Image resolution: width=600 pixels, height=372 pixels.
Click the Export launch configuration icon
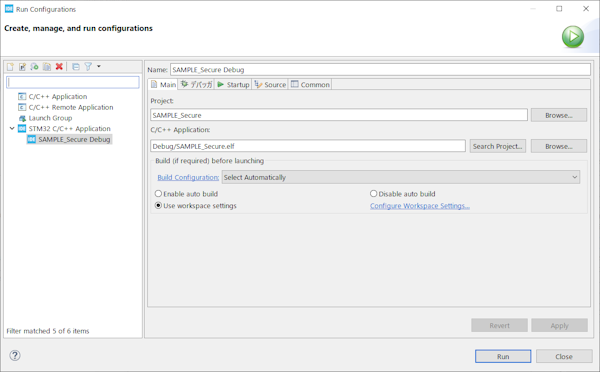(35, 67)
